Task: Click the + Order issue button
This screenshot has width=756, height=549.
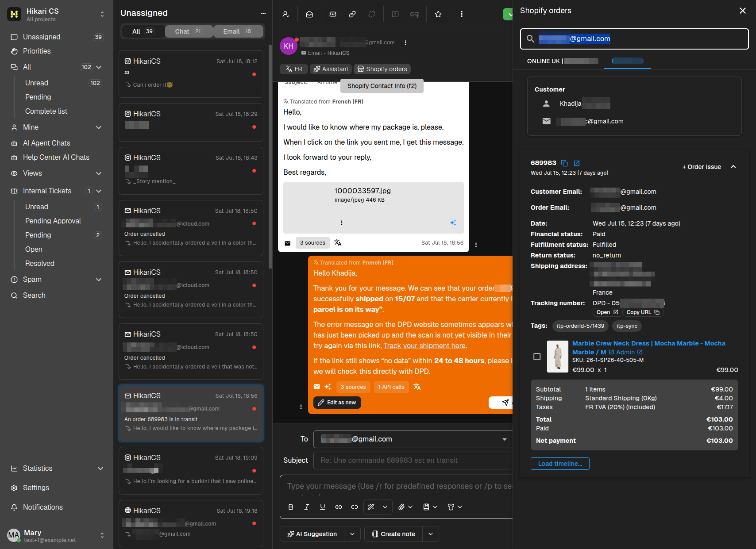Action: (x=702, y=167)
